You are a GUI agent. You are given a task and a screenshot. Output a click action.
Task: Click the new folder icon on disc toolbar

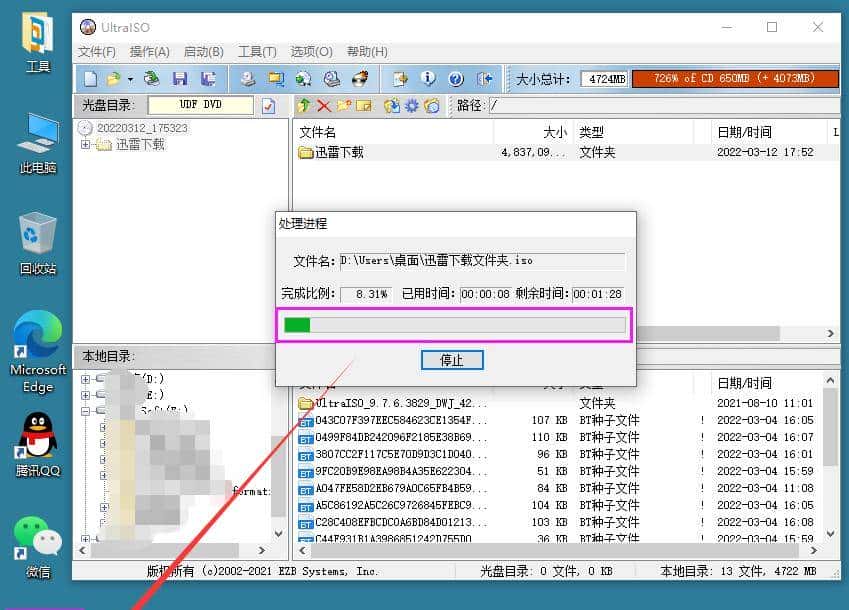coord(343,105)
